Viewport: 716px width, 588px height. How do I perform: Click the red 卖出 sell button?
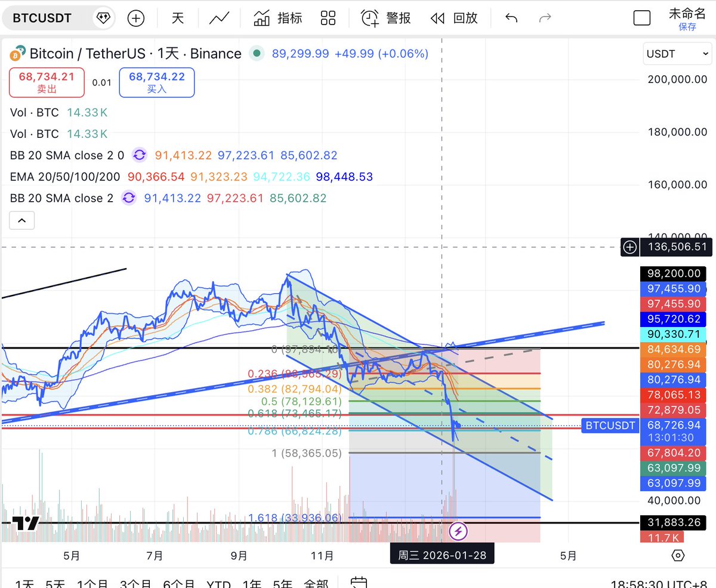47,82
